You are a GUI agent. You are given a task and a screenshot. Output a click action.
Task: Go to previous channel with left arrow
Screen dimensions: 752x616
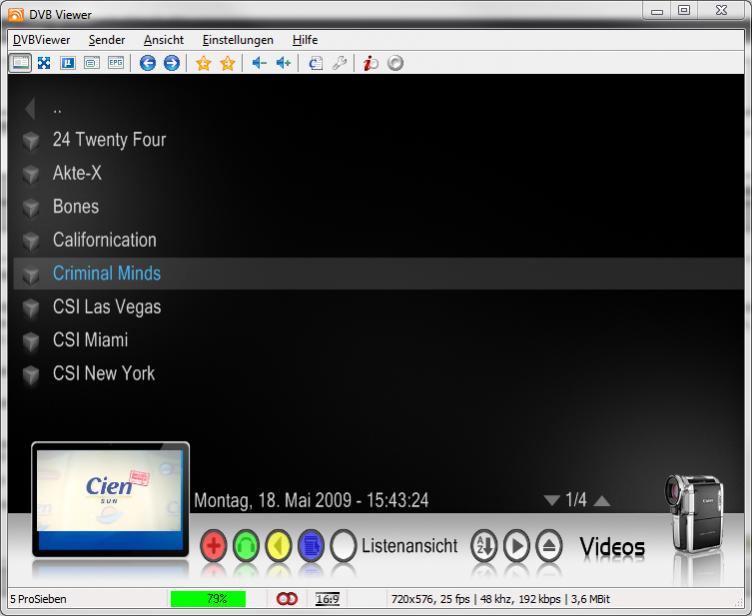pyautogui.click(x=148, y=63)
